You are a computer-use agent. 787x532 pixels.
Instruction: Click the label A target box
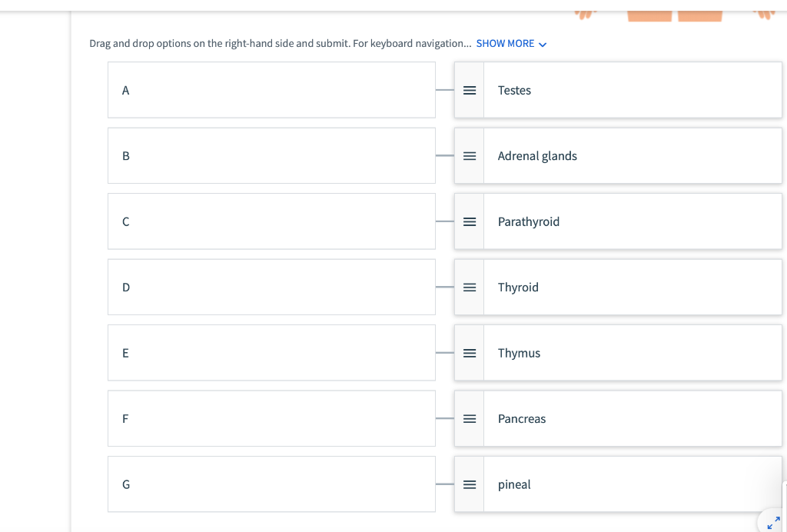pos(271,91)
